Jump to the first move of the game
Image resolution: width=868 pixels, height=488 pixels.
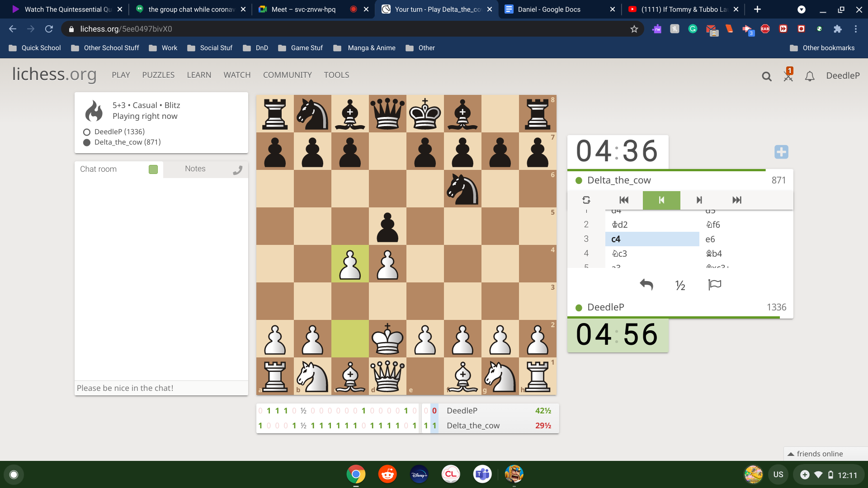(623, 200)
